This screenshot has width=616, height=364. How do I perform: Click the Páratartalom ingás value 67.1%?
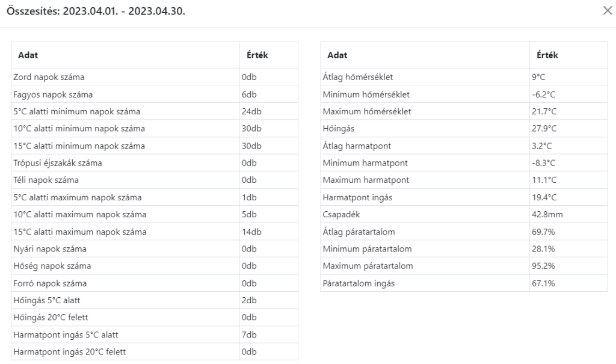543,283
